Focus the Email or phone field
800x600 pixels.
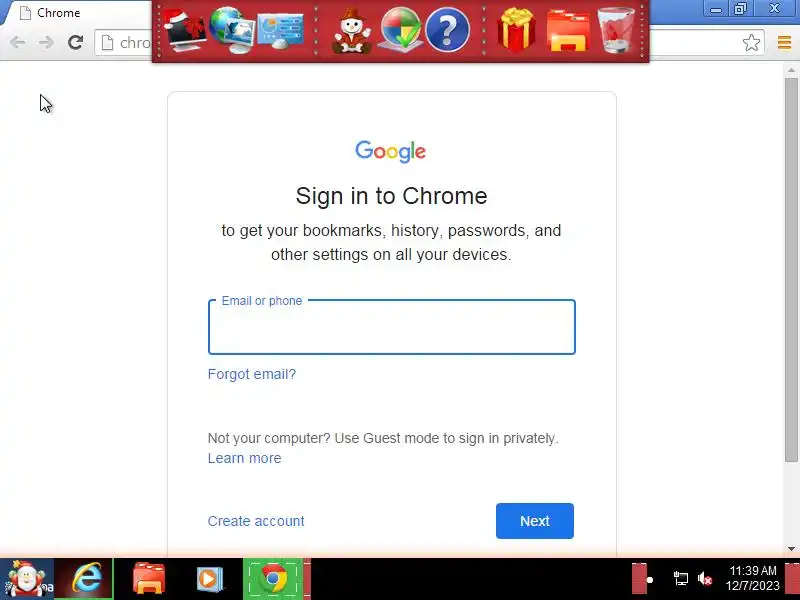click(x=392, y=327)
